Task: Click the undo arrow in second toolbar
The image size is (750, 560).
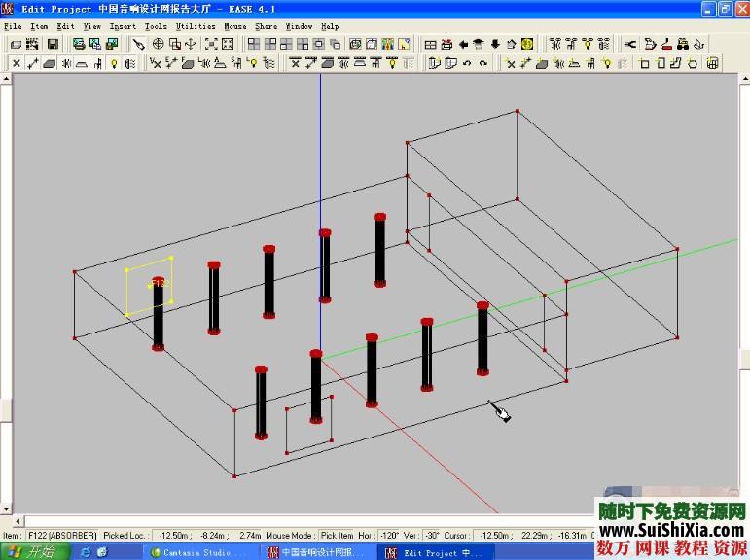Action: [x=467, y=63]
